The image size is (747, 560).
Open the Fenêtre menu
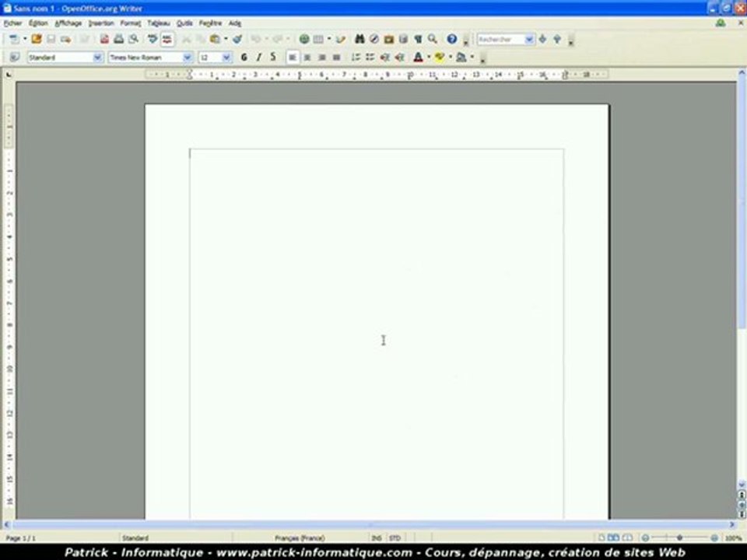211,23
